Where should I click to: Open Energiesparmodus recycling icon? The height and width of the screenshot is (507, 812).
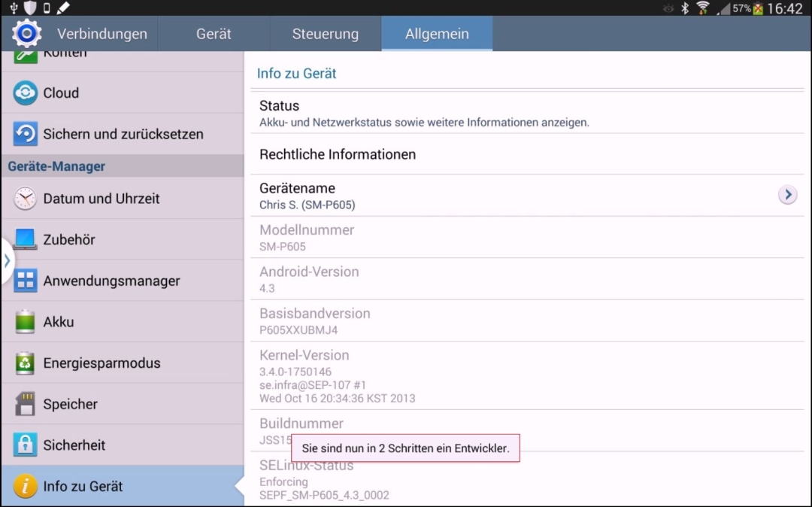pos(25,363)
